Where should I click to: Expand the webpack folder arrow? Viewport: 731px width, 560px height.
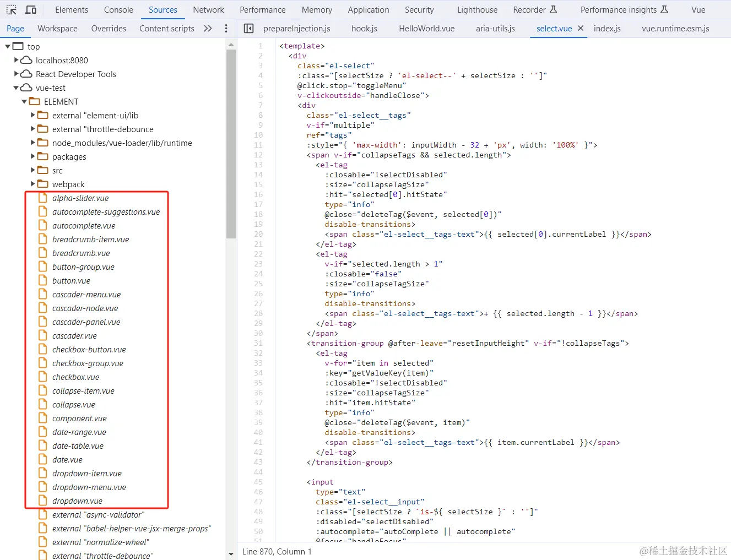(x=33, y=184)
